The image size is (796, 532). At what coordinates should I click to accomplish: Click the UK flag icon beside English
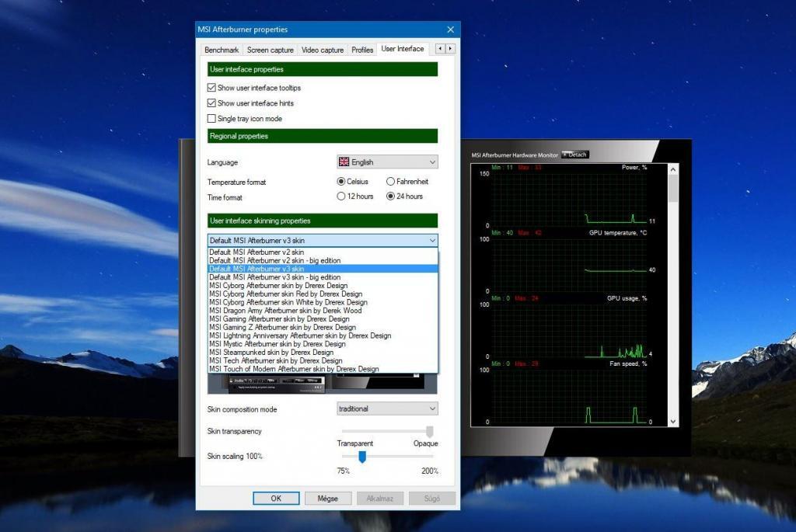tap(344, 162)
